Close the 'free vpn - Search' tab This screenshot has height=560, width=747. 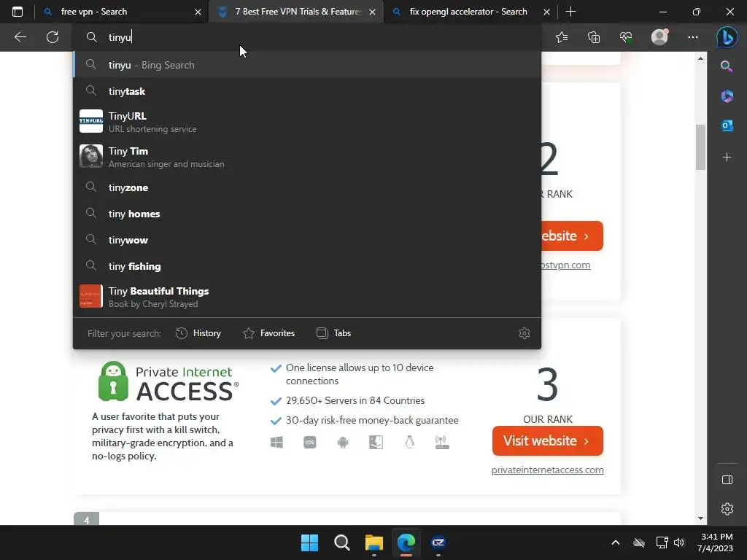(x=198, y=12)
